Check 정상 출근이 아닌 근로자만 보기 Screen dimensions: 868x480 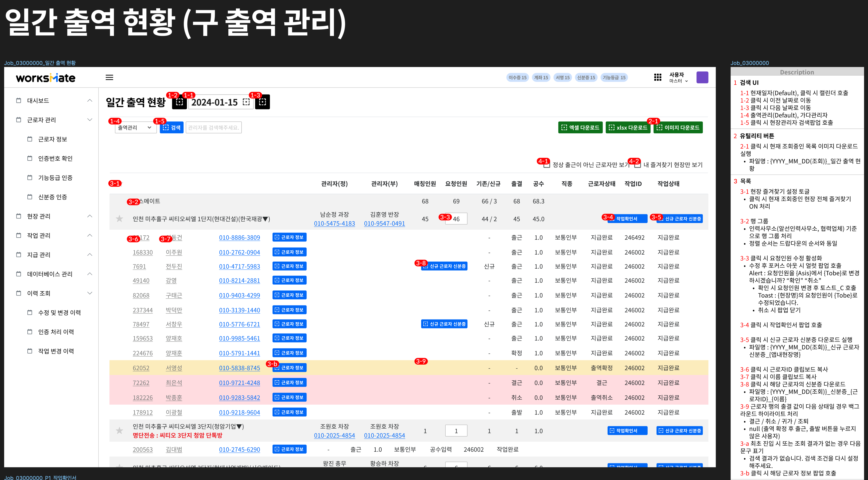(x=547, y=165)
